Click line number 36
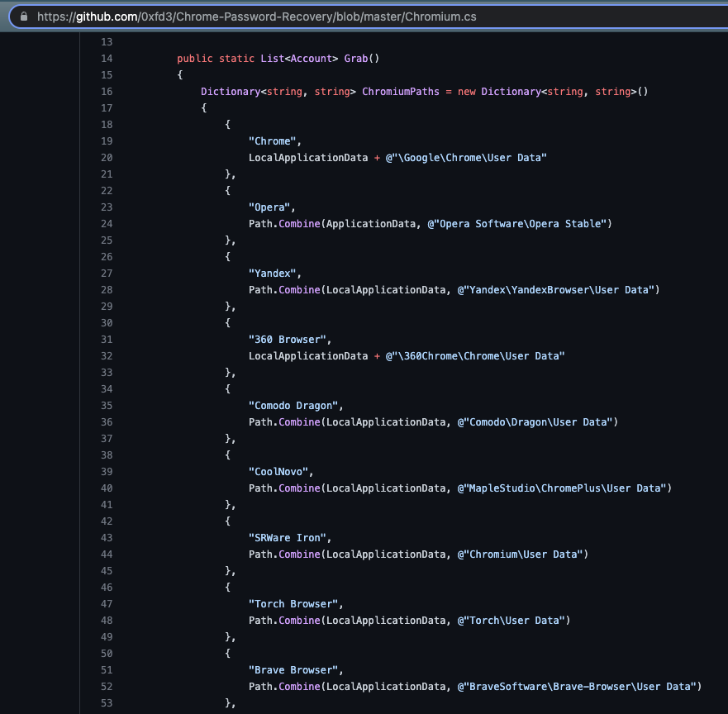The image size is (728, 714). (x=107, y=422)
